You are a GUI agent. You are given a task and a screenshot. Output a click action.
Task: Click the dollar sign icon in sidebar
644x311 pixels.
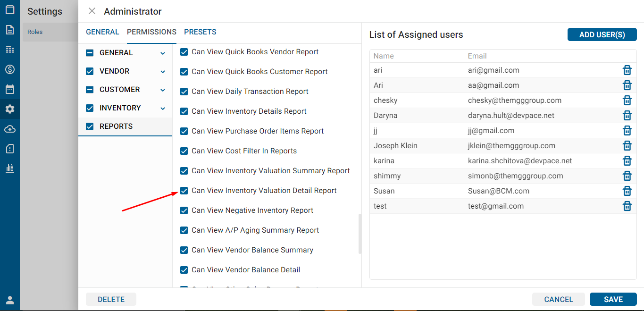pyautogui.click(x=10, y=69)
